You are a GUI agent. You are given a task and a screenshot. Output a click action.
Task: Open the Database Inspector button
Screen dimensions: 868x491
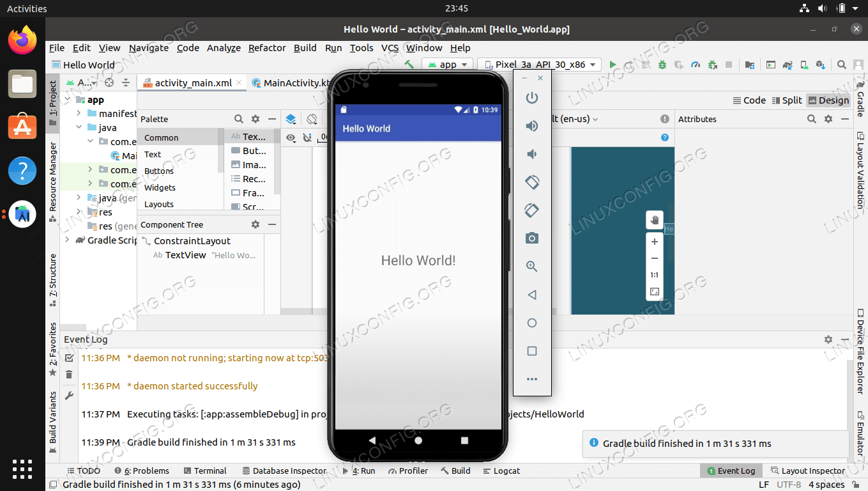pos(284,471)
